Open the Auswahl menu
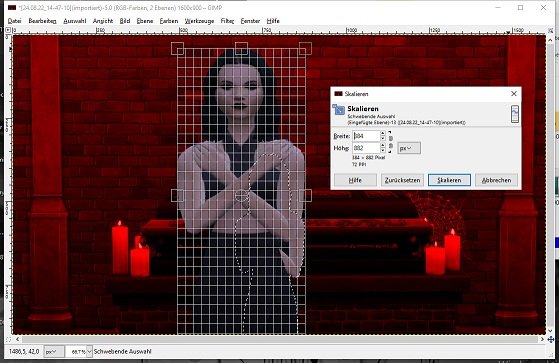This screenshot has width=559, height=363. click(75, 21)
